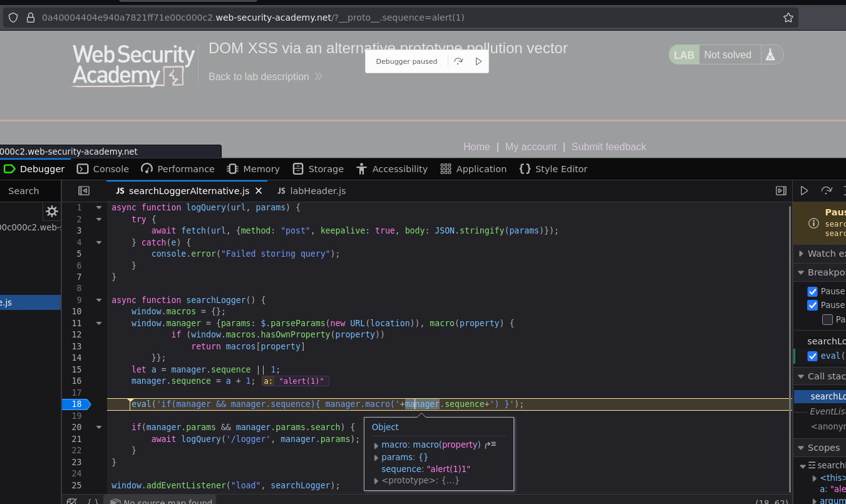Open the sources pane gear settings icon
The width and height of the screenshot is (846, 504).
(52, 212)
